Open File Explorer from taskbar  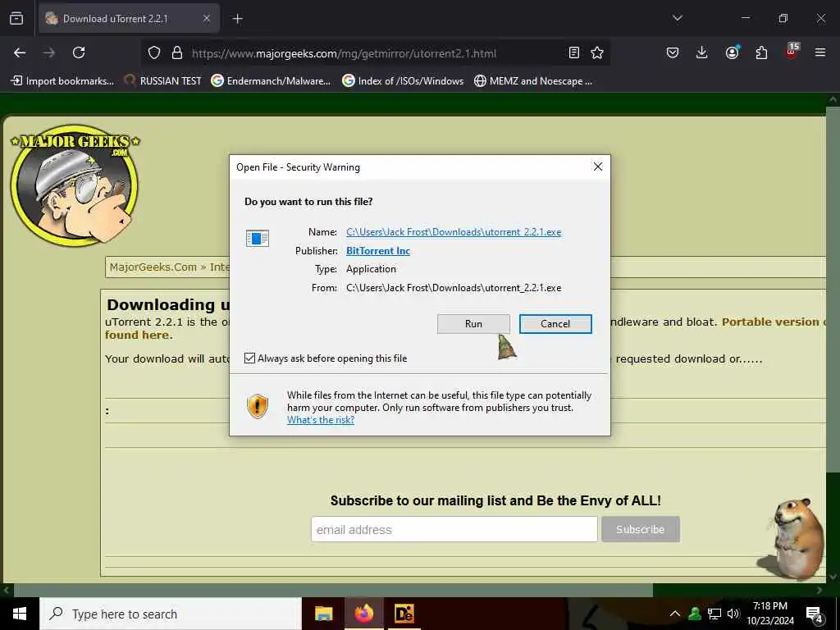(323, 614)
